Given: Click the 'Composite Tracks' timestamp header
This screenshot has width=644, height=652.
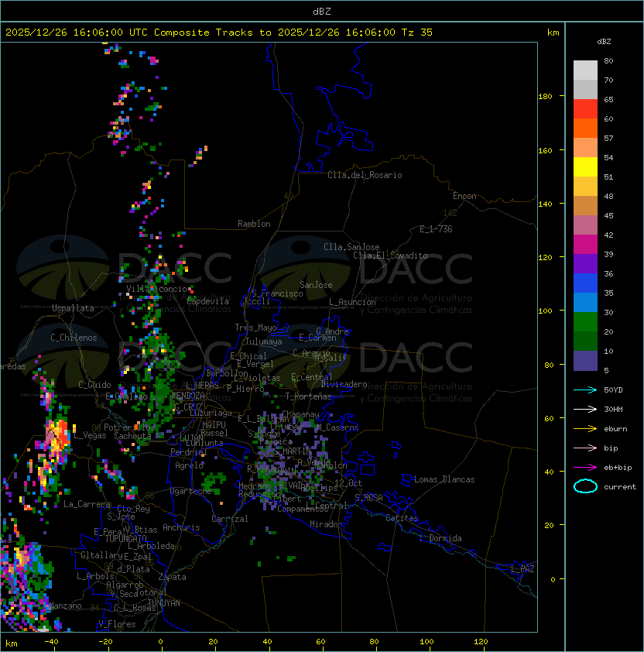Looking at the screenshot, I should [x=219, y=32].
